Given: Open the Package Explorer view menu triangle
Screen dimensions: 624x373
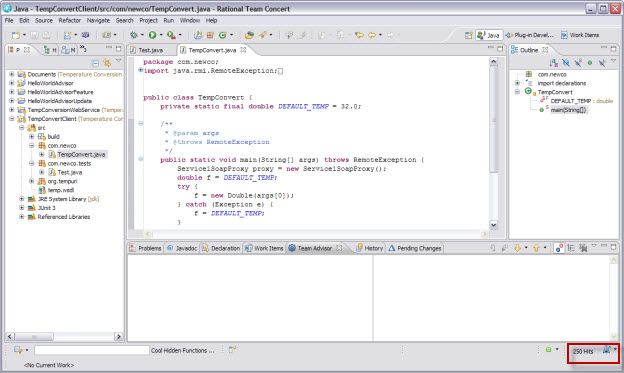Looking at the screenshot, I should click(119, 61).
